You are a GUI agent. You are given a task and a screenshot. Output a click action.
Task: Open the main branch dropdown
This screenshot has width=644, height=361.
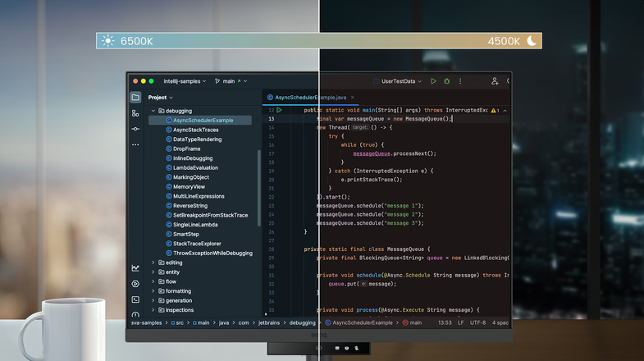click(x=231, y=81)
